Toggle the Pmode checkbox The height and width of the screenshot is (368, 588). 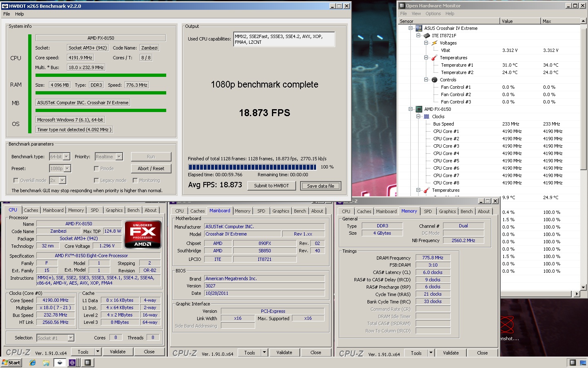[x=96, y=168]
